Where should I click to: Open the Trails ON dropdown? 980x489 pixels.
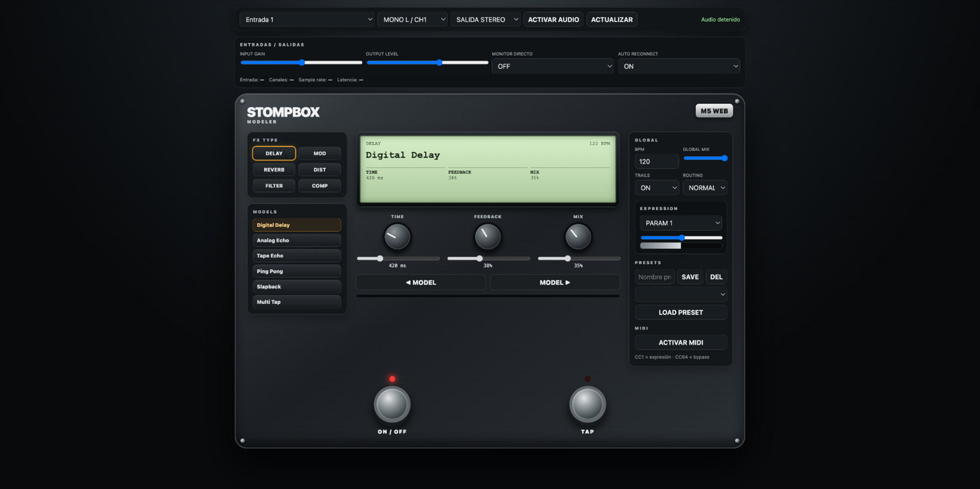pyautogui.click(x=657, y=188)
